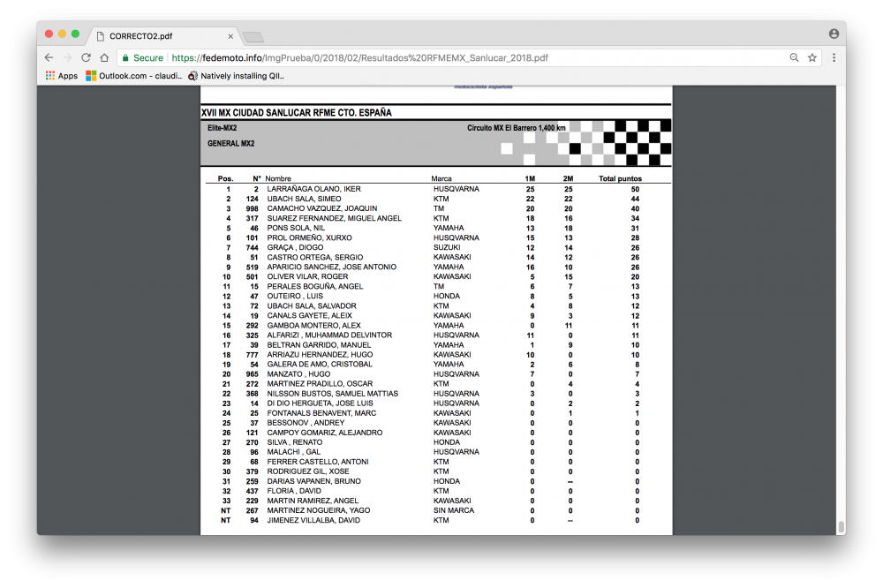Click the 'Secure' label in address bar
This screenshot has height=588, width=883.
coord(148,57)
